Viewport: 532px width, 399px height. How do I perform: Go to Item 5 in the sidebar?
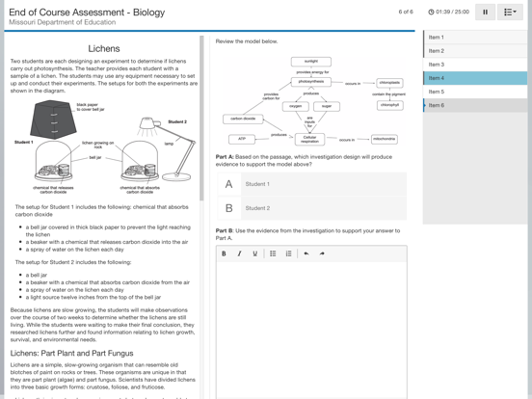tap(475, 92)
